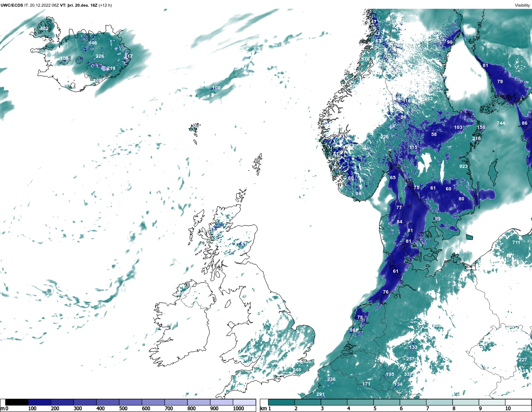Pick the 6–7 km legend color segment
The image size is (532, 412).
coord(413,402)
